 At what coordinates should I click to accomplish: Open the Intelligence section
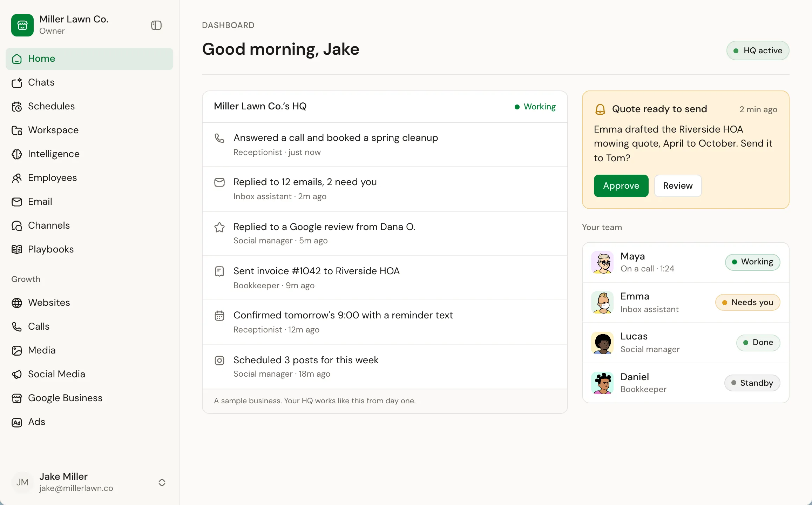click(89, 154)
